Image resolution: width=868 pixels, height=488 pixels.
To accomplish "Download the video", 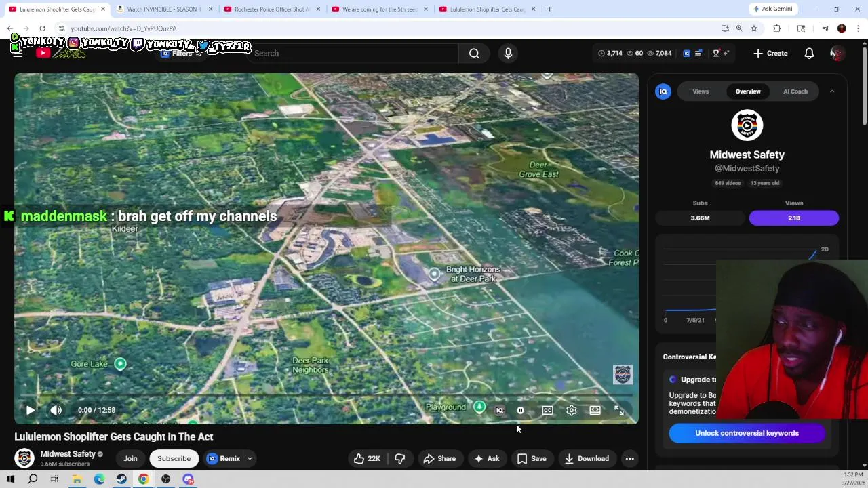I will pos(587,459).
